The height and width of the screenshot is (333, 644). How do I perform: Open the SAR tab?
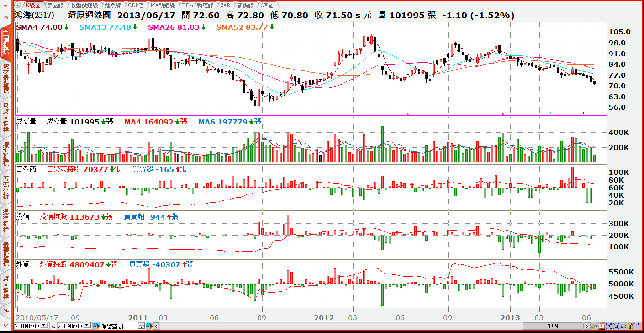(x=225, y=5)
